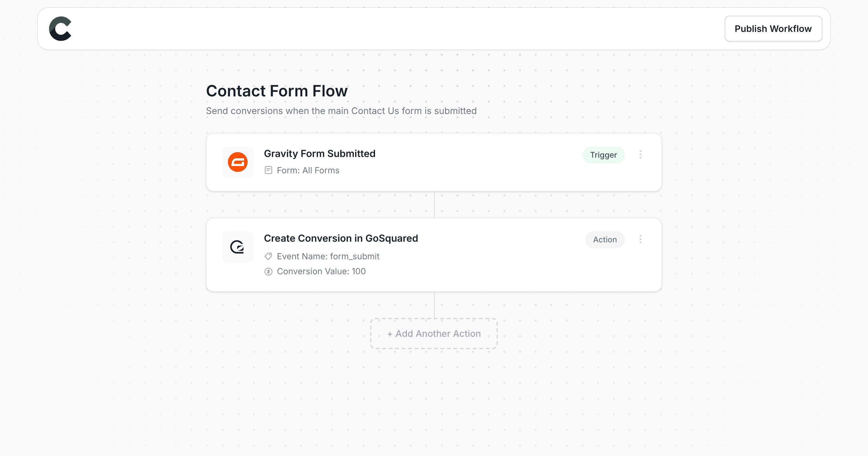Select the workflow description text
The image size is (868, 456).
[341, 110]
